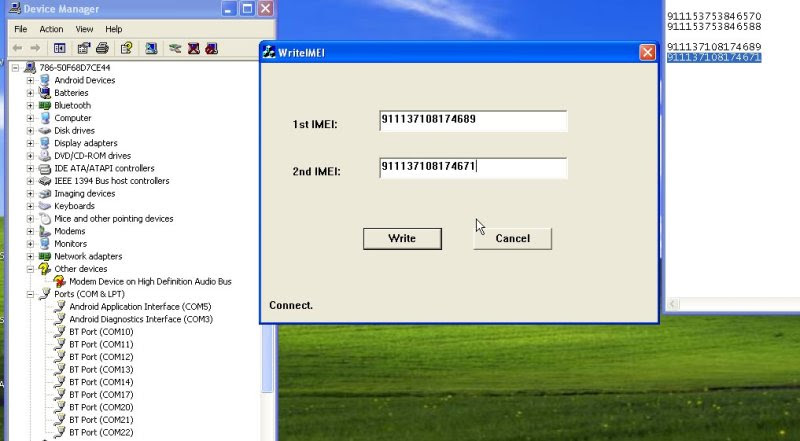Viewport: 800px width, 441px height.
Task: Select BT Port (COM17) entry
Action: [101, 395]
